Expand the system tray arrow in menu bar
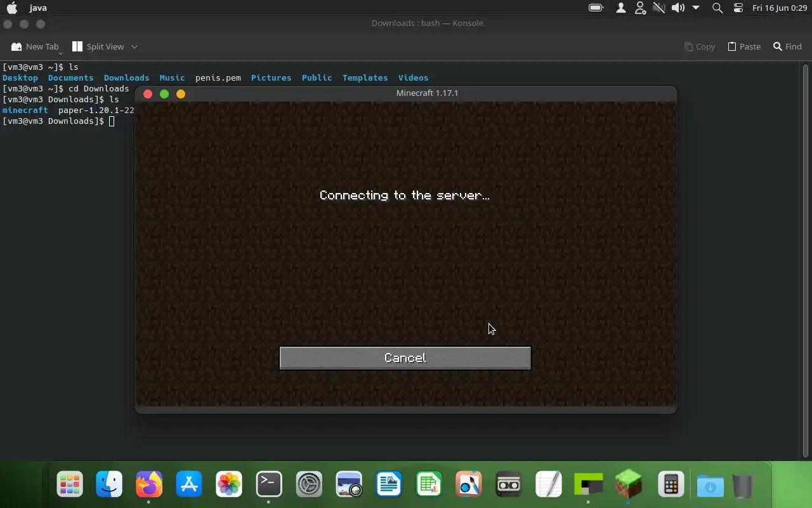Viewport: 812px width, 508px height. pyautogui.click(x=696, y=8)
